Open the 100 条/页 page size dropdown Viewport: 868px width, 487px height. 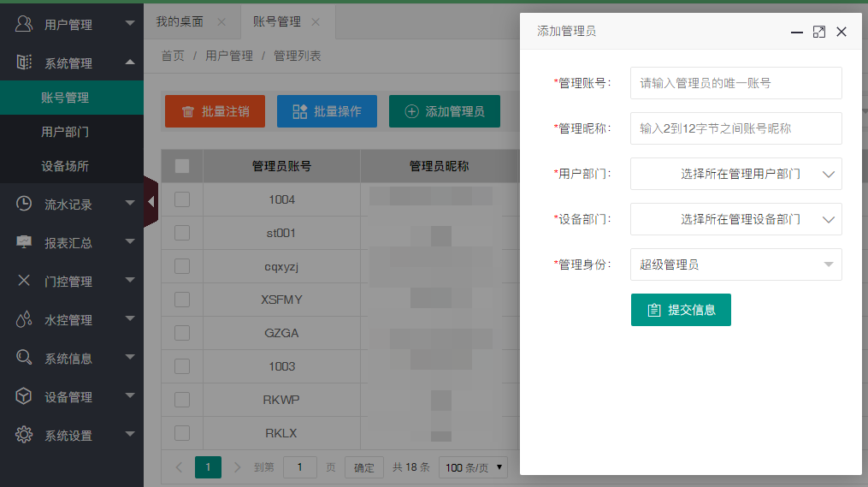pos(473,467)
